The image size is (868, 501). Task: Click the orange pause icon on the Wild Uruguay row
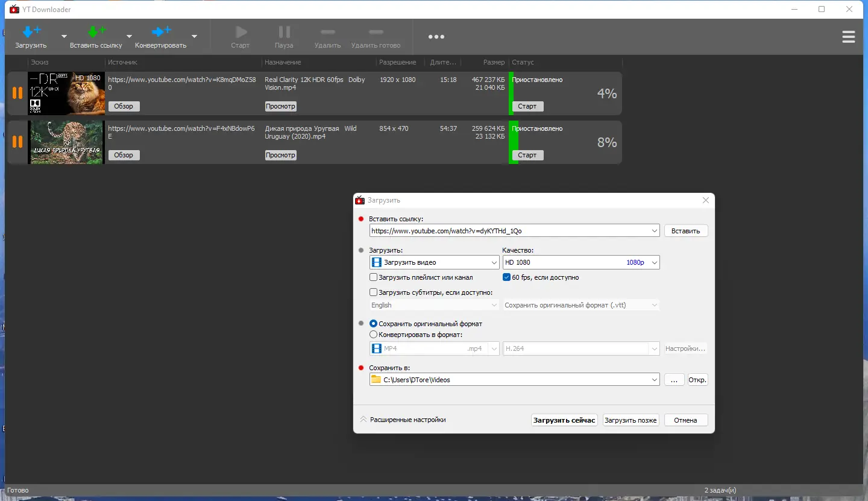coord(17,142)
